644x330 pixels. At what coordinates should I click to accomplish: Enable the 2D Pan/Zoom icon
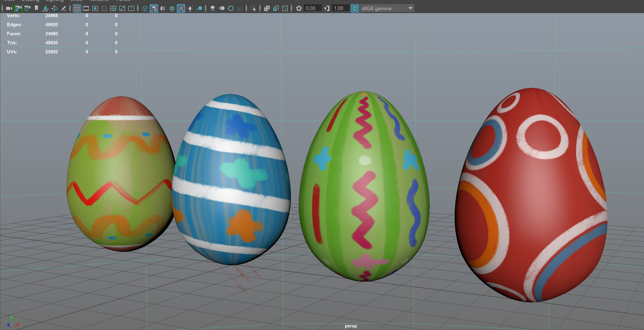(54, 8)
